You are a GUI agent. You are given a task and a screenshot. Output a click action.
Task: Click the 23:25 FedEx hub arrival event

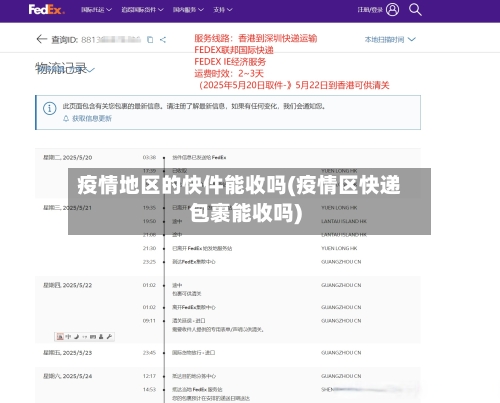[194, 262]
